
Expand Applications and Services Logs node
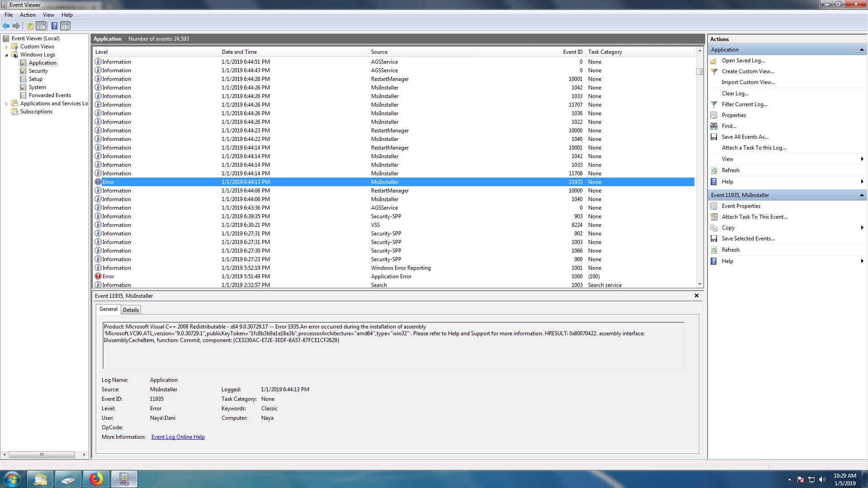coord(6,103)
